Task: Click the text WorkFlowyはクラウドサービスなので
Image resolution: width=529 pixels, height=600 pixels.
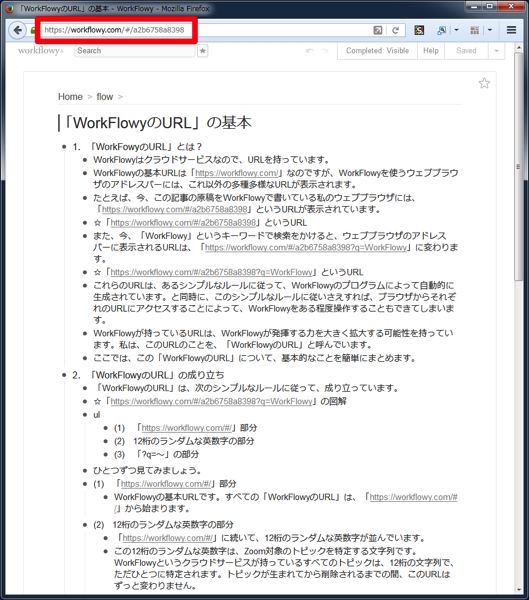Action: coord(211,160)
